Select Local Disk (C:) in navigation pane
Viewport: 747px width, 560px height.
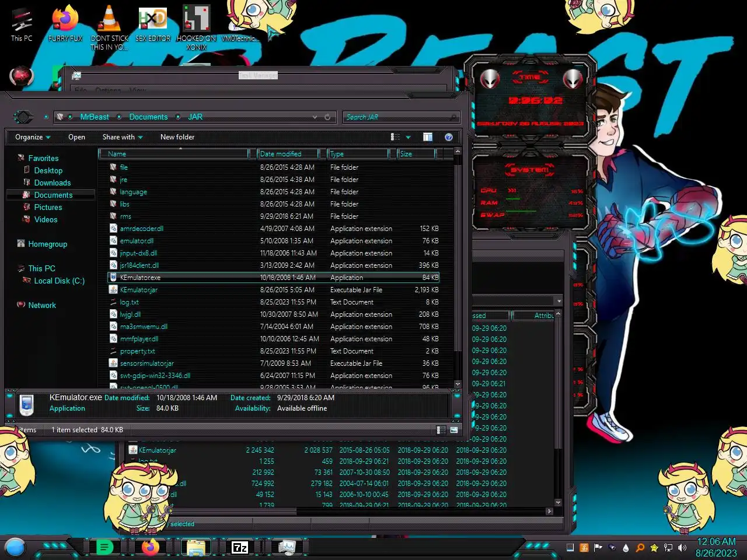[x=59, y=281]
